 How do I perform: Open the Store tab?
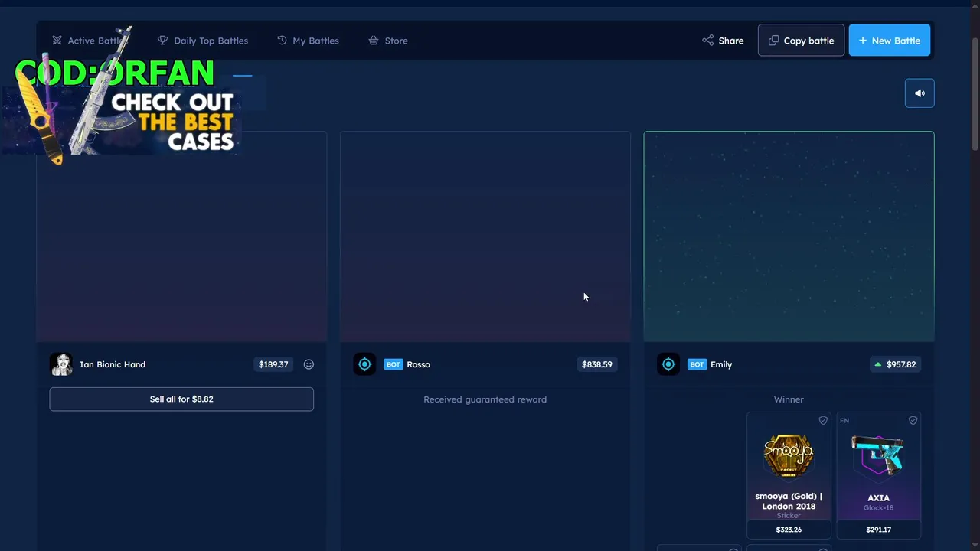(387, 41)
